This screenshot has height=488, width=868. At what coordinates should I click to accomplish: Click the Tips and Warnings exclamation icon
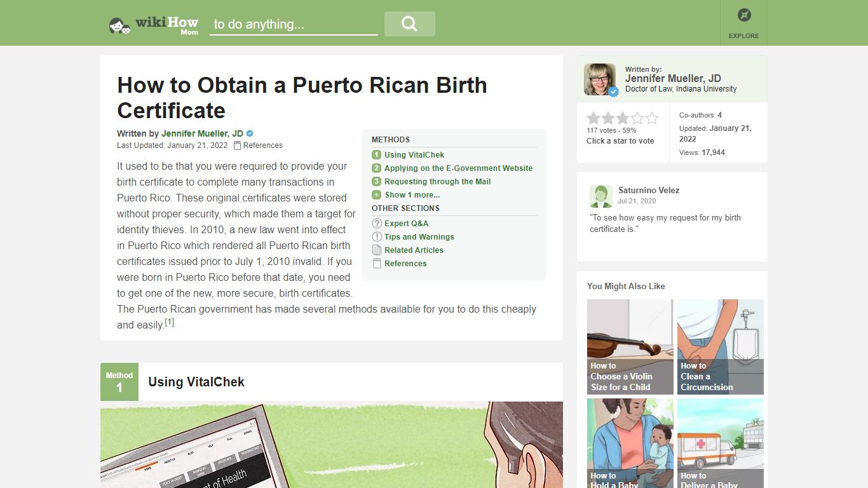377,237
